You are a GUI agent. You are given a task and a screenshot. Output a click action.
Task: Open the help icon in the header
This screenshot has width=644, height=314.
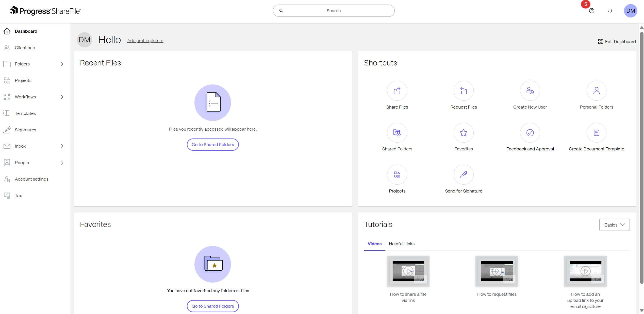[x=592, y=11]
